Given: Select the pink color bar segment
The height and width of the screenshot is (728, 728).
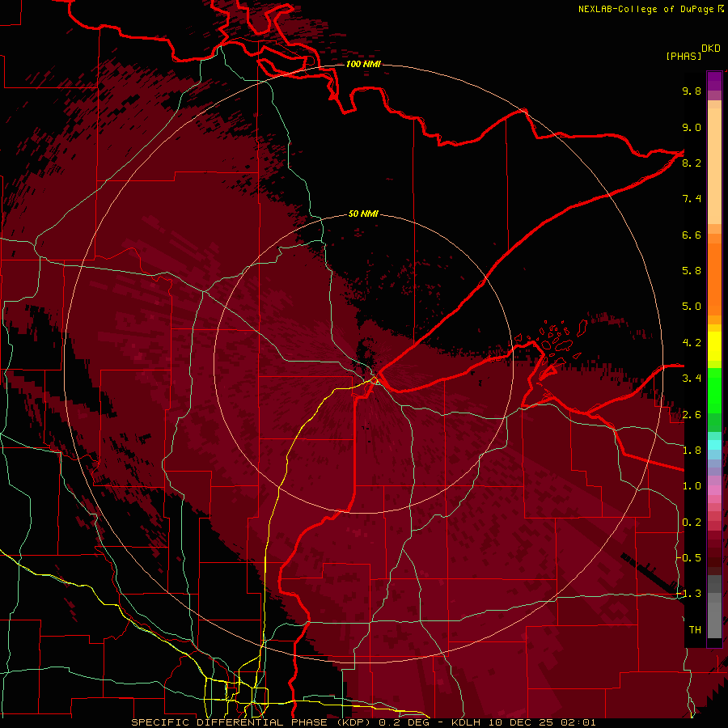Looking at the screenshot, I should 714,490.
